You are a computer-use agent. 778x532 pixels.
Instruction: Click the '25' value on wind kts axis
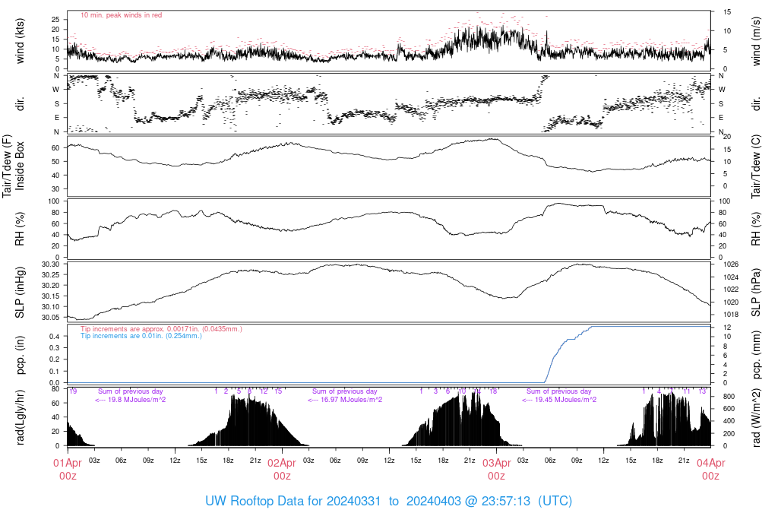(x=55, y=19)
